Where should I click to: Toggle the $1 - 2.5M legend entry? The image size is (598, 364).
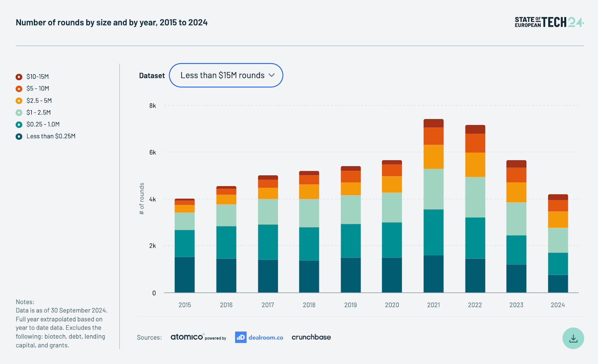(38, 112)
